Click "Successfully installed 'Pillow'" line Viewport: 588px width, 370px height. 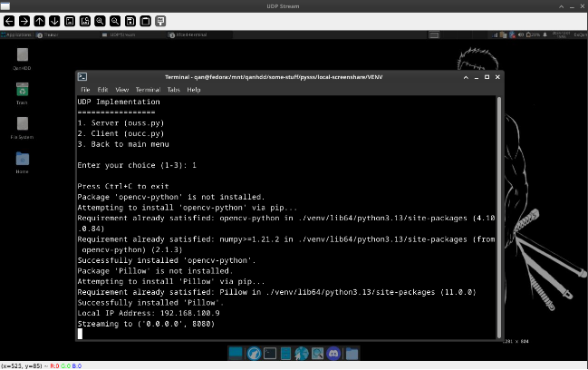click(150, 303)
